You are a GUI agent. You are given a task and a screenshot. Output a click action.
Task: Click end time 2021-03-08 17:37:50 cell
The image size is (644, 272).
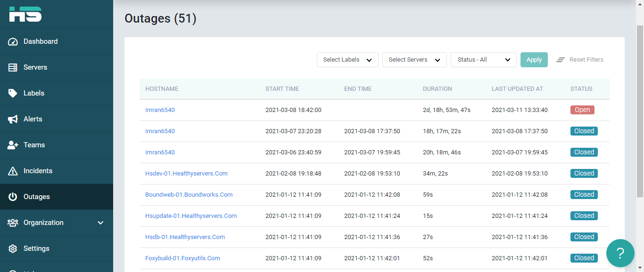372,131
